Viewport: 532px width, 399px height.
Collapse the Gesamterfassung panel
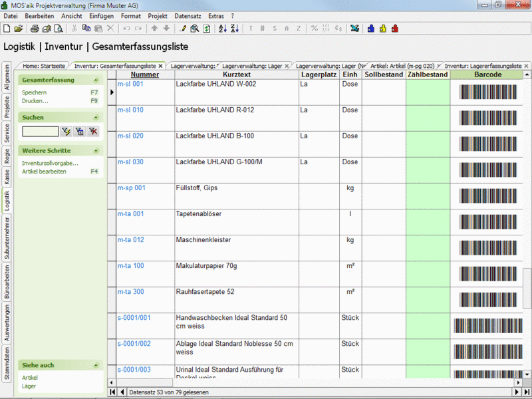click(96, 80)
